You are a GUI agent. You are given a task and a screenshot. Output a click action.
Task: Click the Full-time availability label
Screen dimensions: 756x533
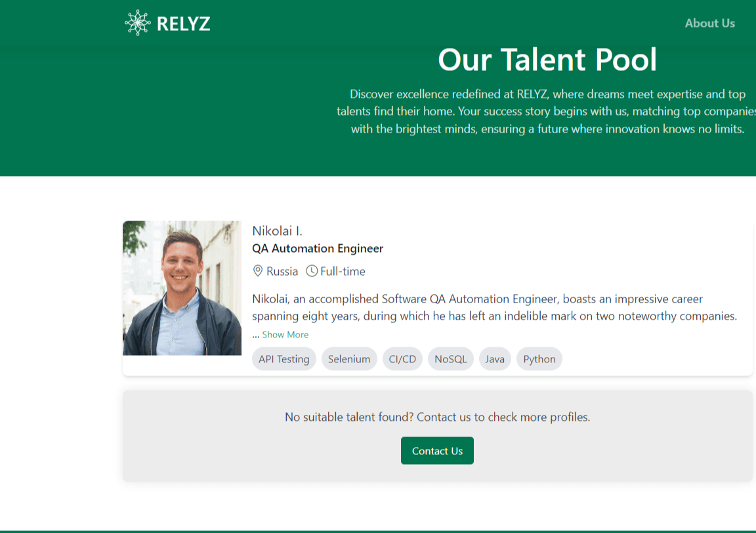[343, 271]
